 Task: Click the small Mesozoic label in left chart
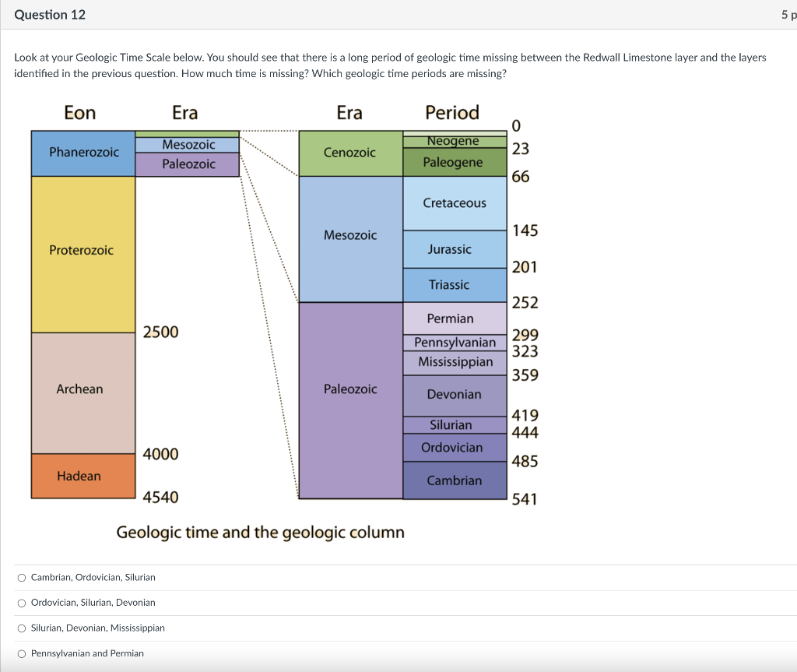tap(188, 145)
